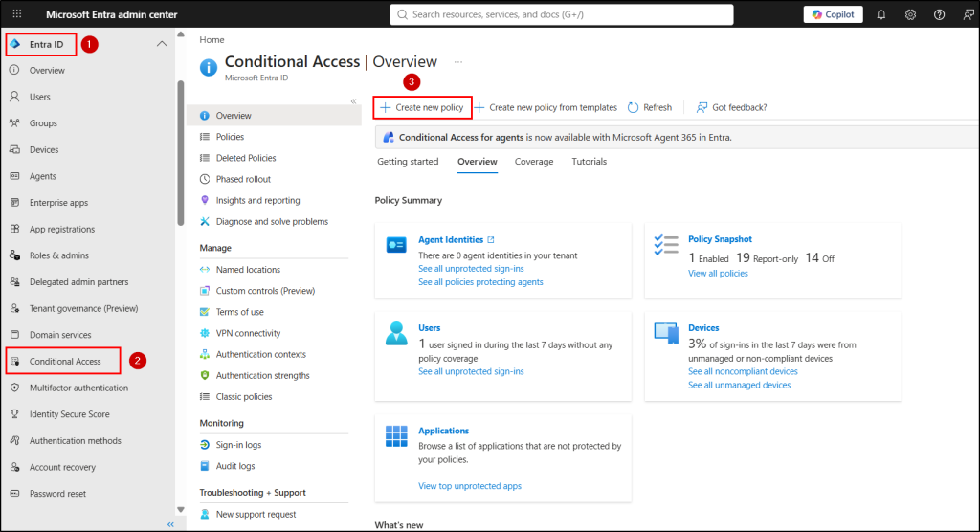Open Users in the left sidebar
Screen dimensions: 980x532
pos(39,97)
